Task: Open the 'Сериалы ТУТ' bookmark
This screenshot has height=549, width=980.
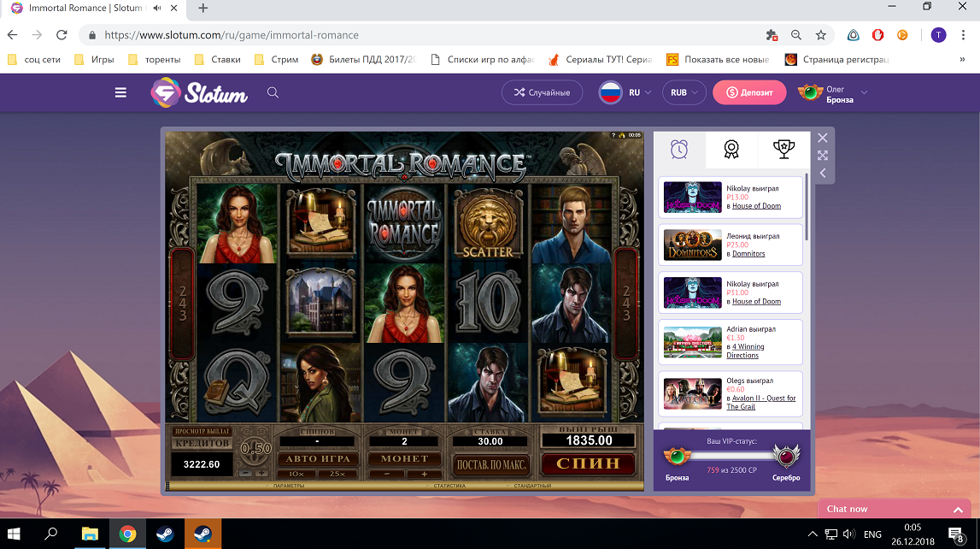Action: pos(600,59)
